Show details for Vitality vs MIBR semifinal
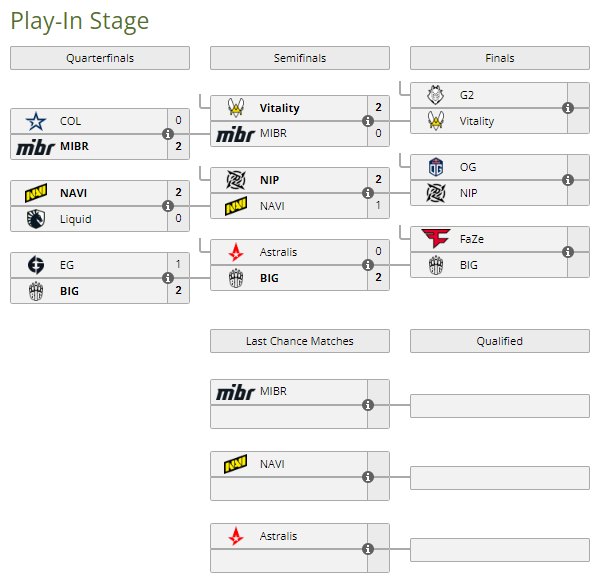This screenshot has height=576, width=616. (368, 121)
